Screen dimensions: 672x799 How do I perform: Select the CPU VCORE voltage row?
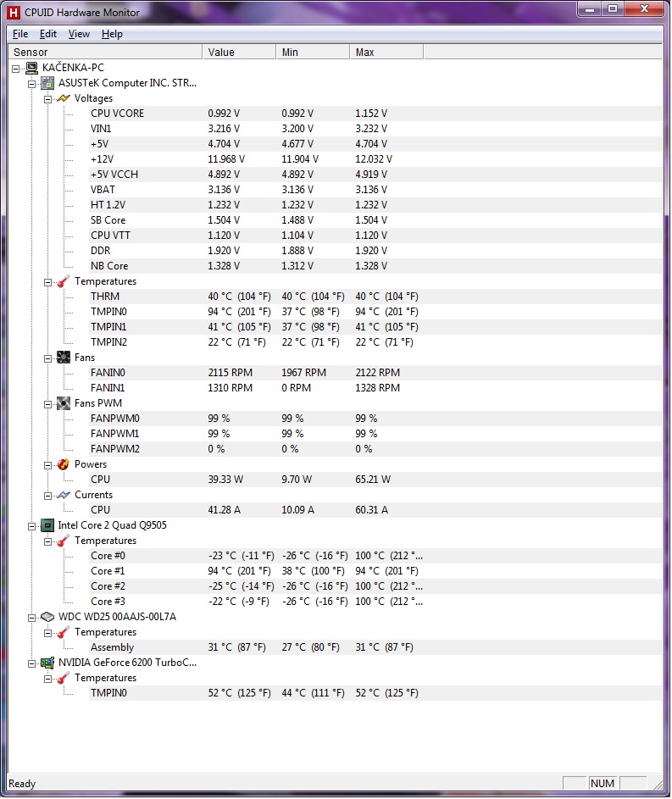117,114
